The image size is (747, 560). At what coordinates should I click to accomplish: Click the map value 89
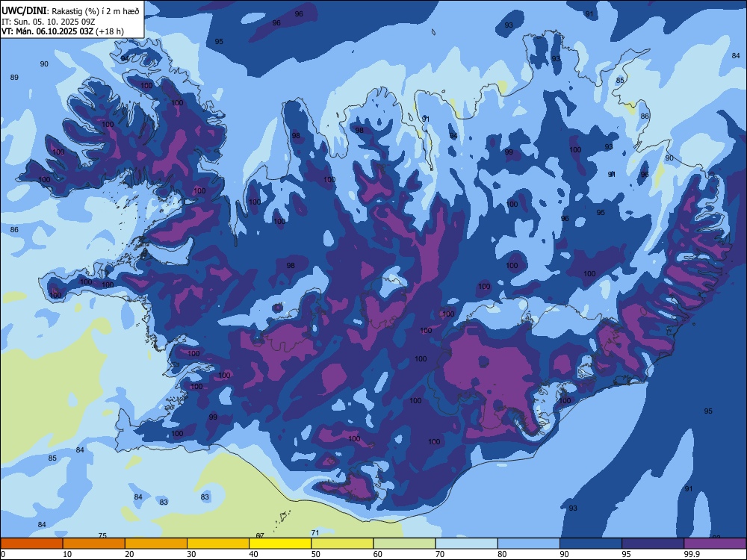[14, 77]
